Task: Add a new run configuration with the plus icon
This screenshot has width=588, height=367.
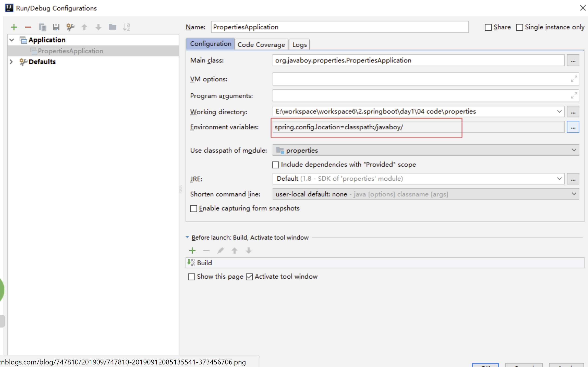Action: click(14, 27)
